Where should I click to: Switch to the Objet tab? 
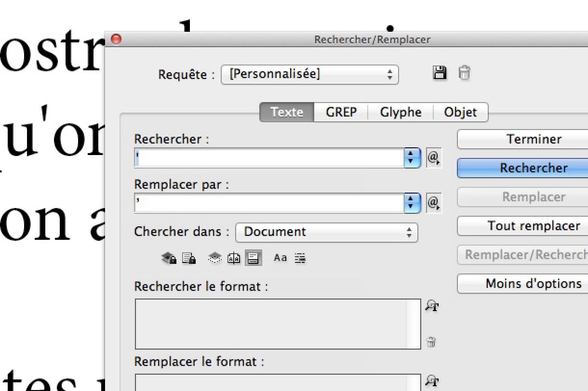460,112
